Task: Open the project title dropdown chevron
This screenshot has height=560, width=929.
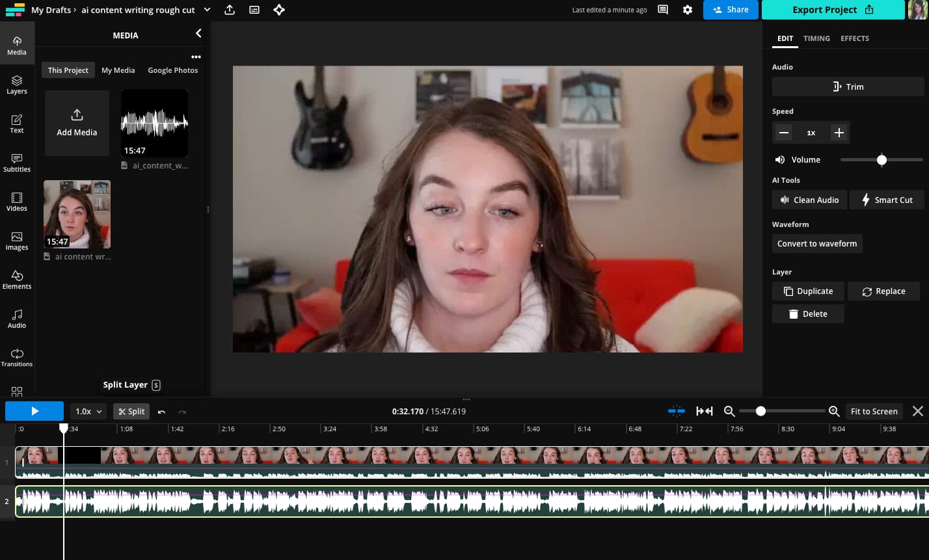Action: pyautogui.click(x=207, y=10)
